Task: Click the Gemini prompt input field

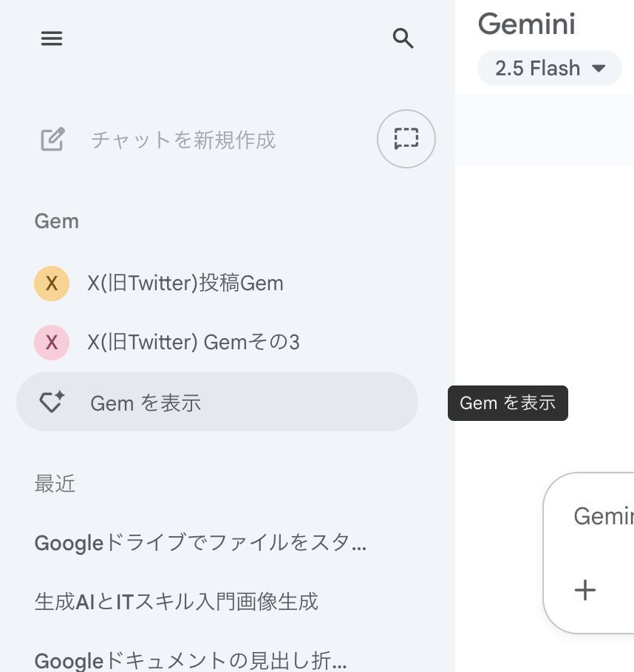Action: 603,516
